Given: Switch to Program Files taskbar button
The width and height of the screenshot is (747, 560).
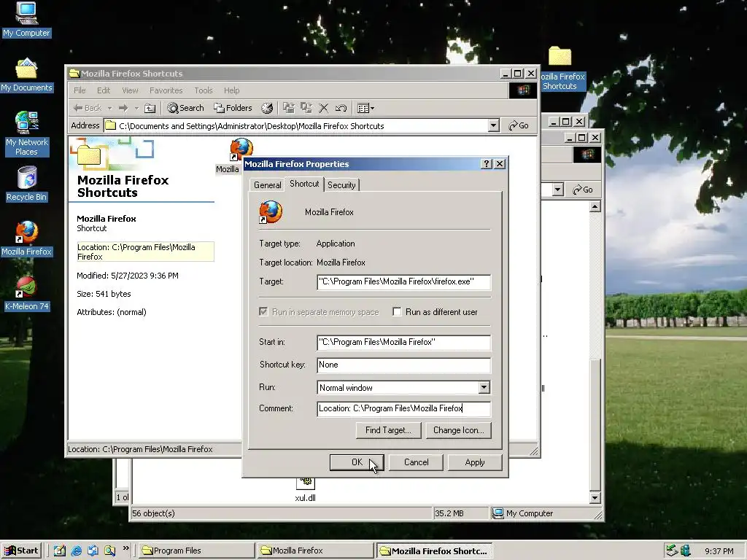Looking at the screenshot, I should 196,551.
